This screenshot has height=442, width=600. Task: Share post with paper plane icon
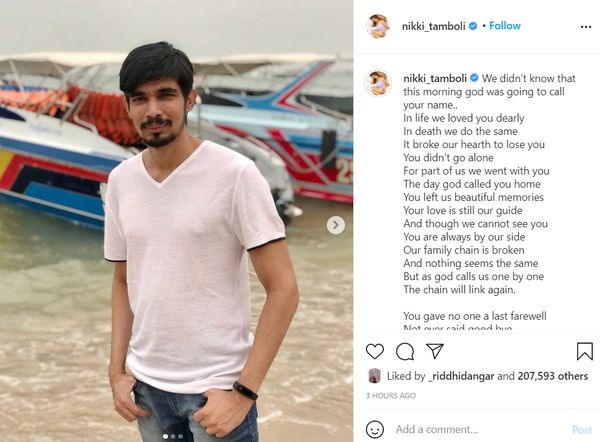[435, 351]
